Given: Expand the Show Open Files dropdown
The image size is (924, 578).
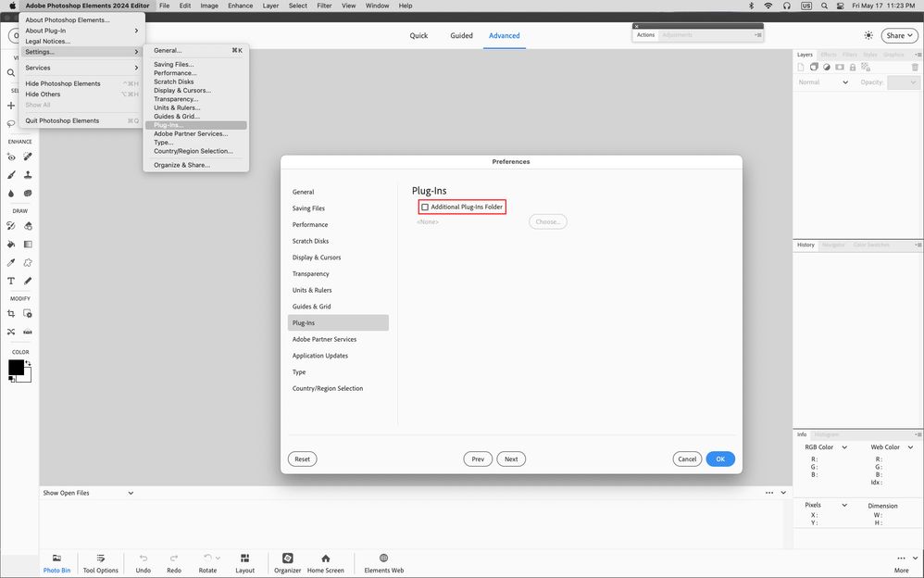Looking at the screenshot, I should [88, 493].
